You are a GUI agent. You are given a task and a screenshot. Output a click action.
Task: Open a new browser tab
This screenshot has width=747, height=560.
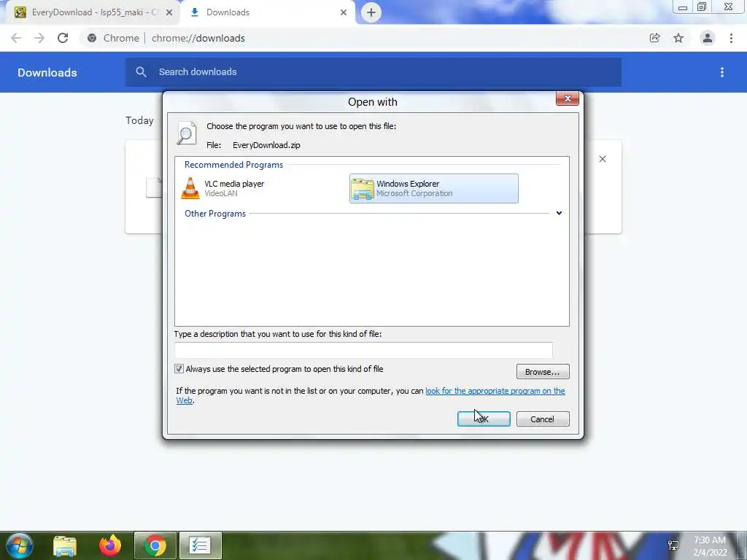[371, 12]
